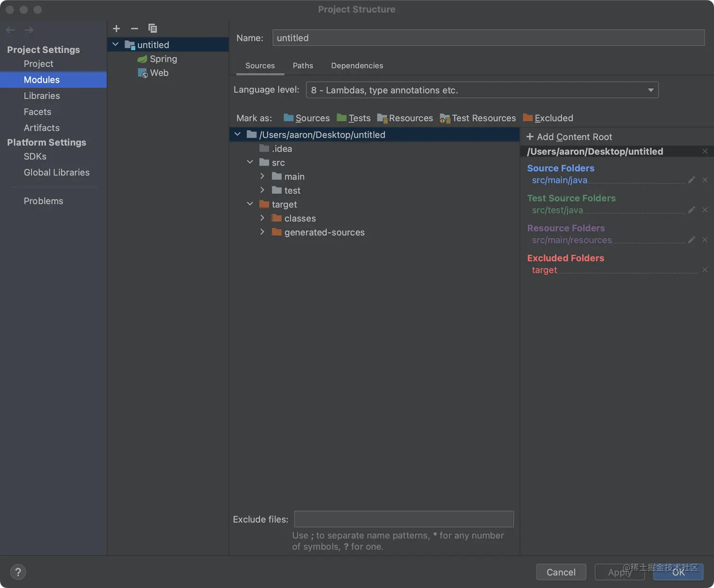714x588 pixels.
Task: Click the Cancel button
Action: coord(561,572)
